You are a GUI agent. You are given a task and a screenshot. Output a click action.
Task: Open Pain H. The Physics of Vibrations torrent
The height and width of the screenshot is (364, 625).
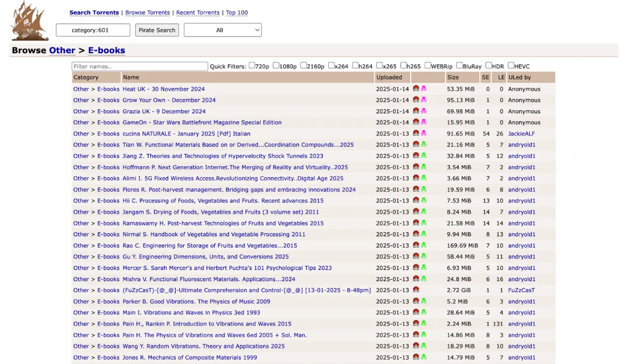click(x=215, y=335)
